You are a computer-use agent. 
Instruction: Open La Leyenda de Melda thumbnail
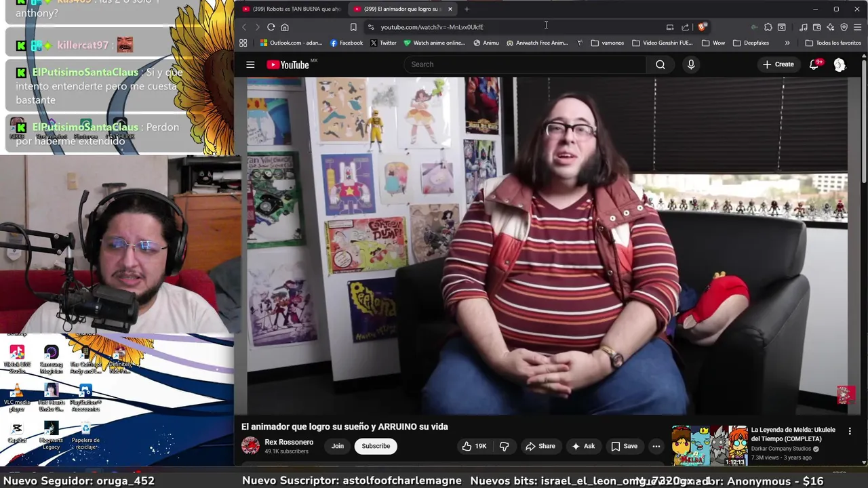[x=709, y=446]
